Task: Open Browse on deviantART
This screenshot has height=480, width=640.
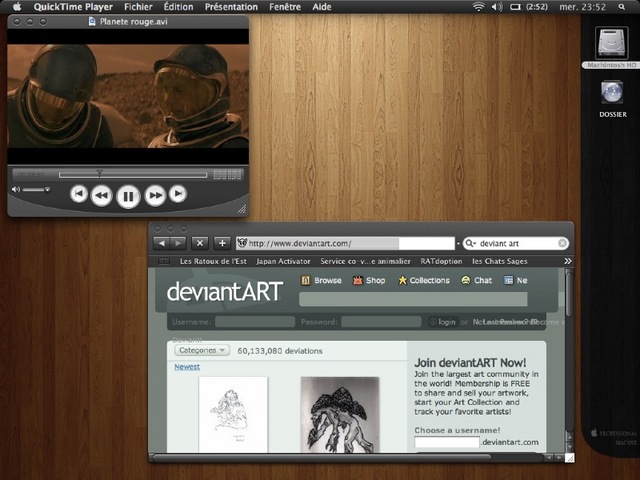Action: (x=321, y=280)
